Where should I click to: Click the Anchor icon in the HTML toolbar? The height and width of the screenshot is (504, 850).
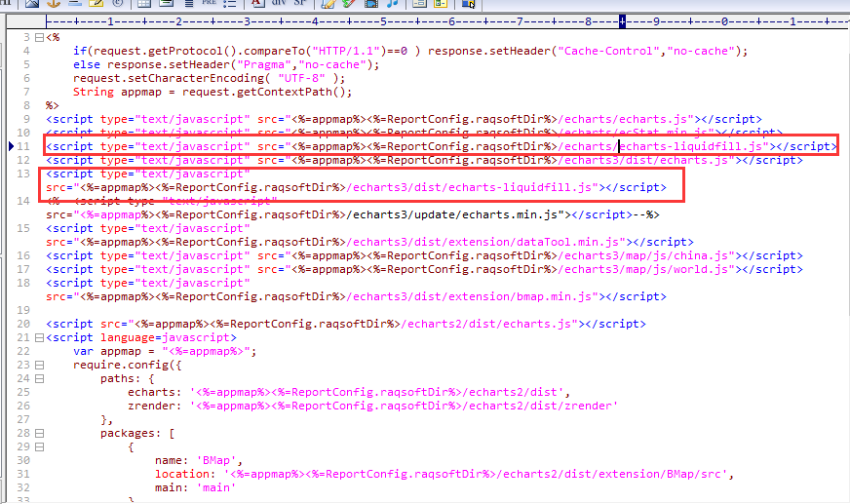(53, 3)
